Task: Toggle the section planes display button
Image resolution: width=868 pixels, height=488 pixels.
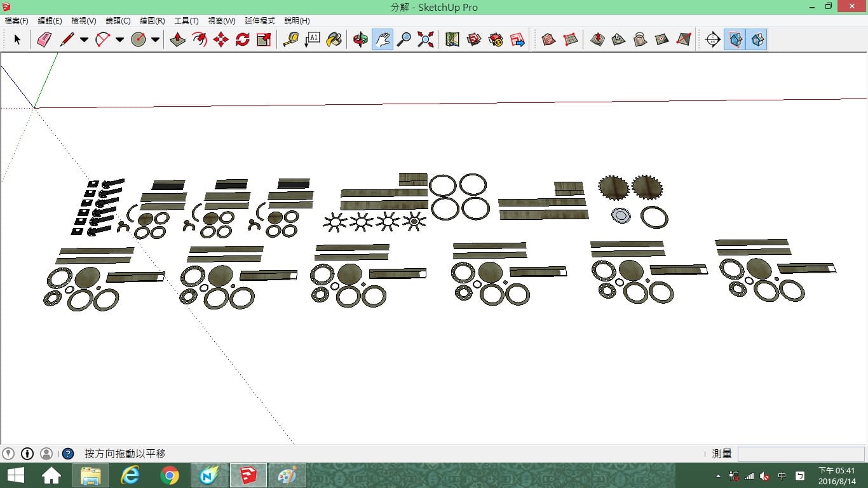Action: click(735, 39)
